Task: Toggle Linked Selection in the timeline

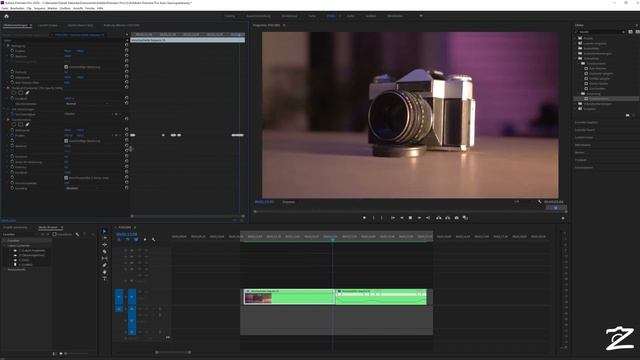Action: (136, 240)
